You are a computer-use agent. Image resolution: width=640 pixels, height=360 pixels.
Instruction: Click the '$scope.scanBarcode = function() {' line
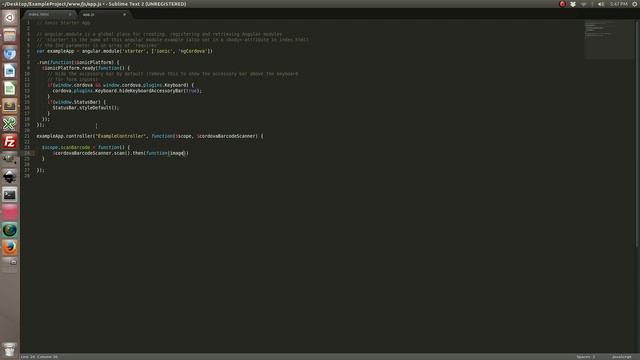86,147
